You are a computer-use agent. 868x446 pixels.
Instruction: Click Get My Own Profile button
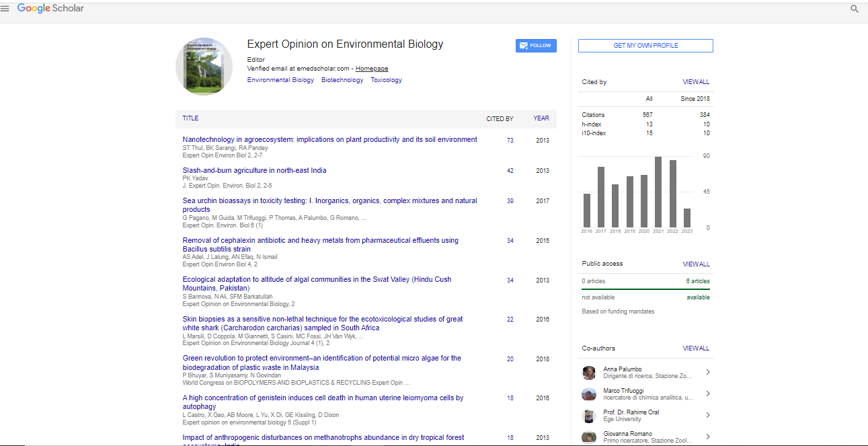pyautogui.click(x=645, y=46)
